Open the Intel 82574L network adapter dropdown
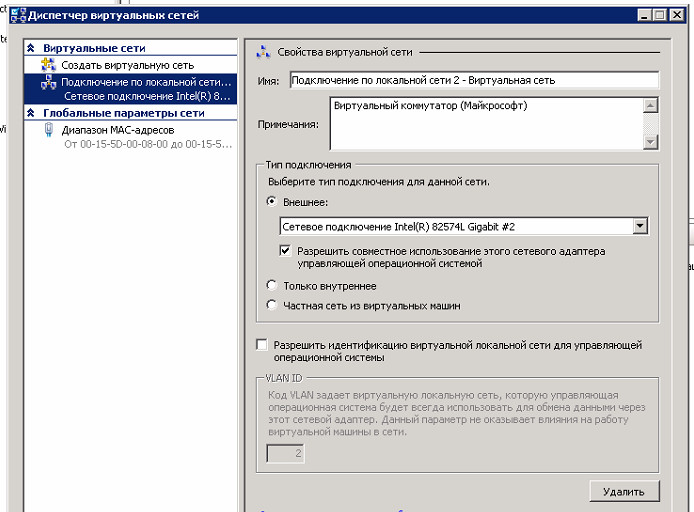Image resolution: width=694 pixels, height=512 pixels. [x=640, y=227]
